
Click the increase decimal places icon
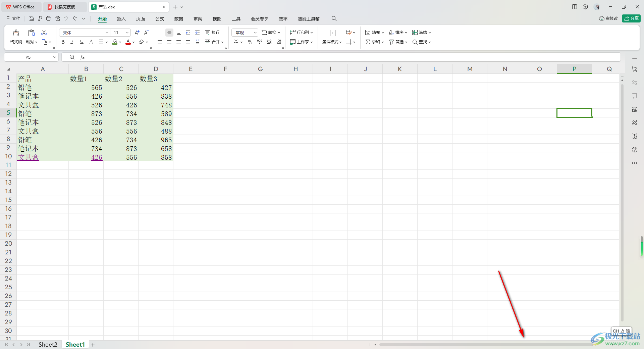point(269,42)
